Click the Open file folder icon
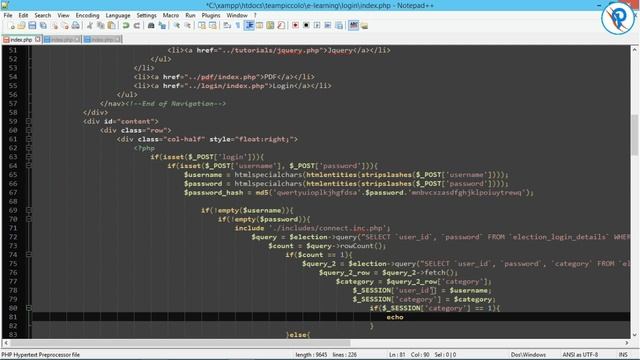640x360 pixels. click(x=21, y=25)
